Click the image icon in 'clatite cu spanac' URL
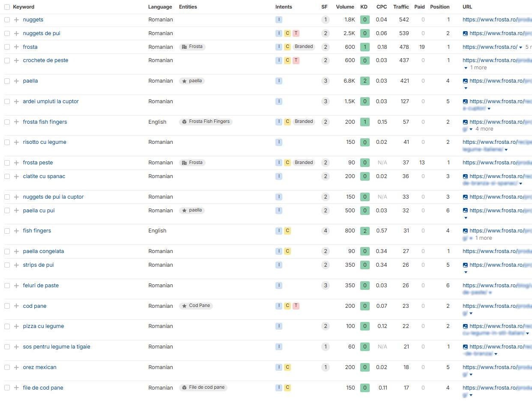This screenshot has width=532, height=402. tap(465, 176)
